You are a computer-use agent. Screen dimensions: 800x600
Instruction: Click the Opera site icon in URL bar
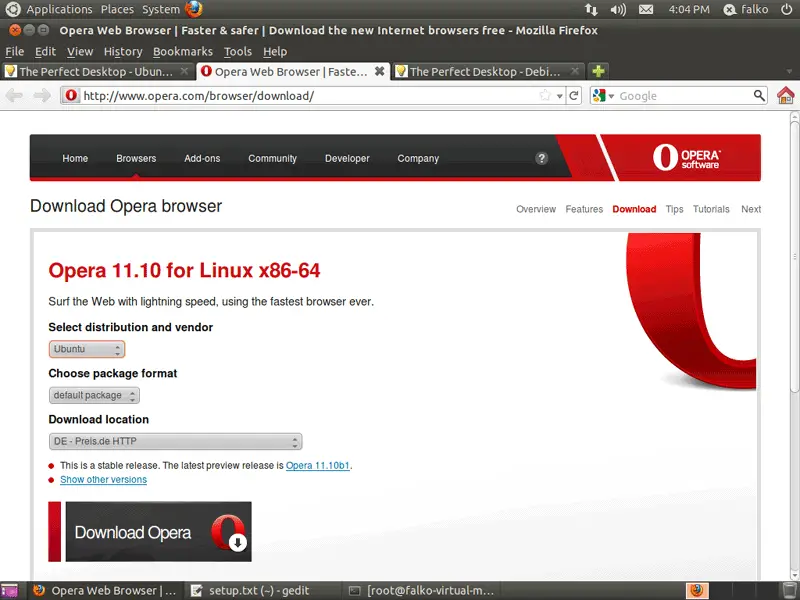[71, 95]
